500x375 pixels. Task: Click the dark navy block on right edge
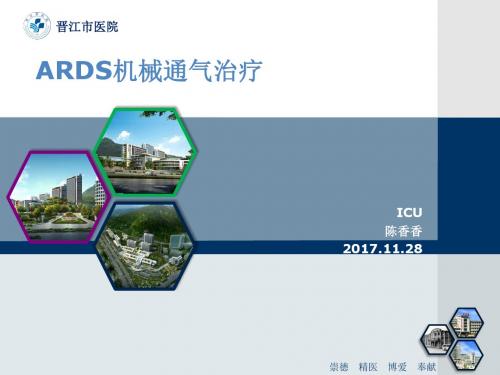pyautogui.click(x=469, y=185)
